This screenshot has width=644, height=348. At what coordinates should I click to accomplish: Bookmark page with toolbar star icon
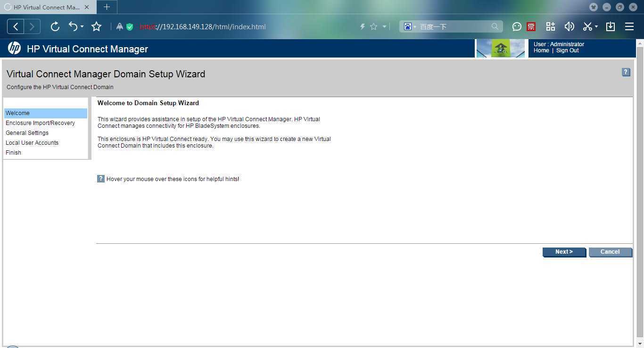pyautogui.click(x=97, y=27)
